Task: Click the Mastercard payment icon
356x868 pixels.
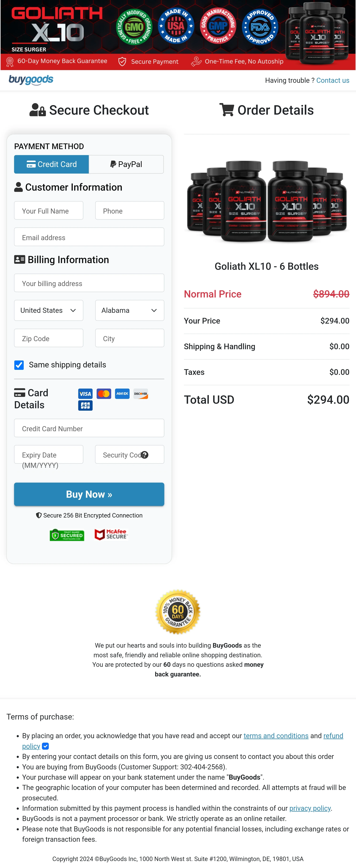Action: click(x=104, y=394)
